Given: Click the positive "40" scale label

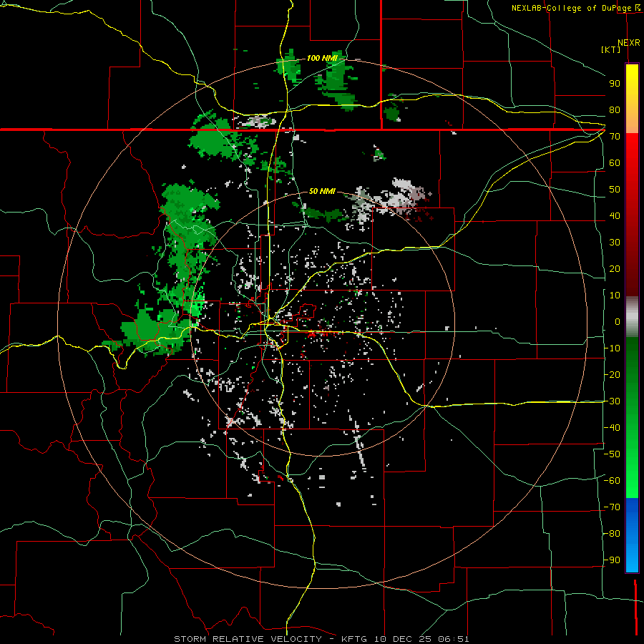Looking at the screenshot, I should coord(615,216).
